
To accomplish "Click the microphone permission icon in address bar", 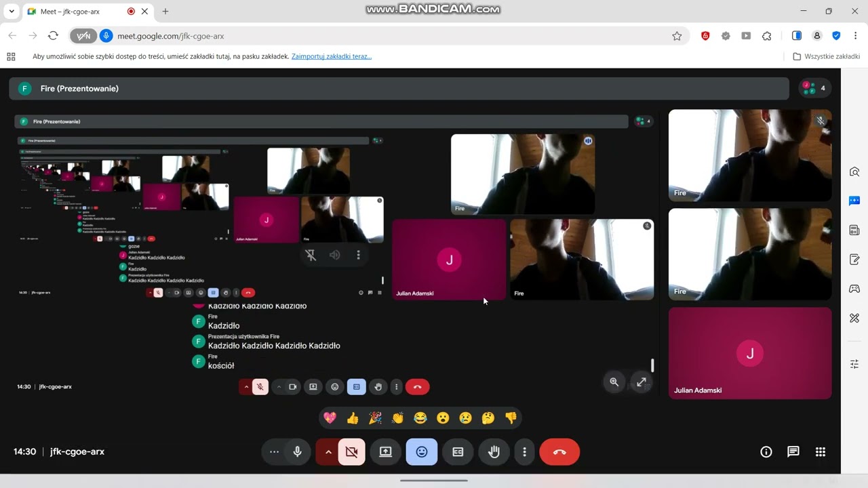I will pyautogui.click(x=106, y=36).
